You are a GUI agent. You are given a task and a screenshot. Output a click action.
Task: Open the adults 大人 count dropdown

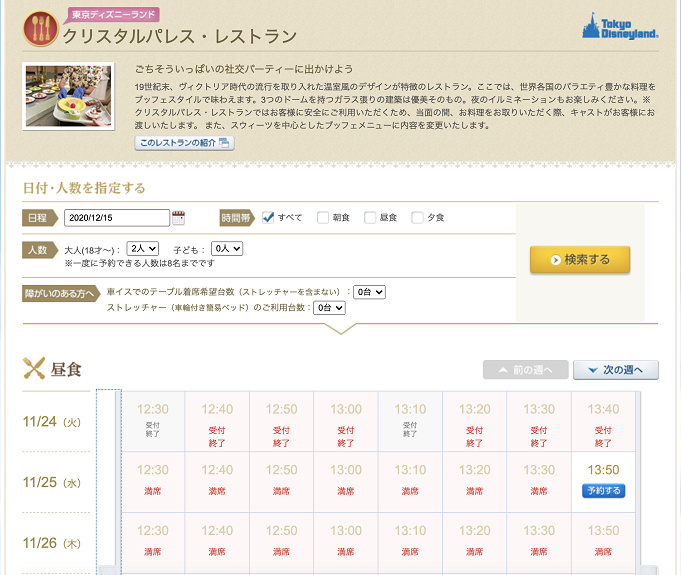point(143,248)
